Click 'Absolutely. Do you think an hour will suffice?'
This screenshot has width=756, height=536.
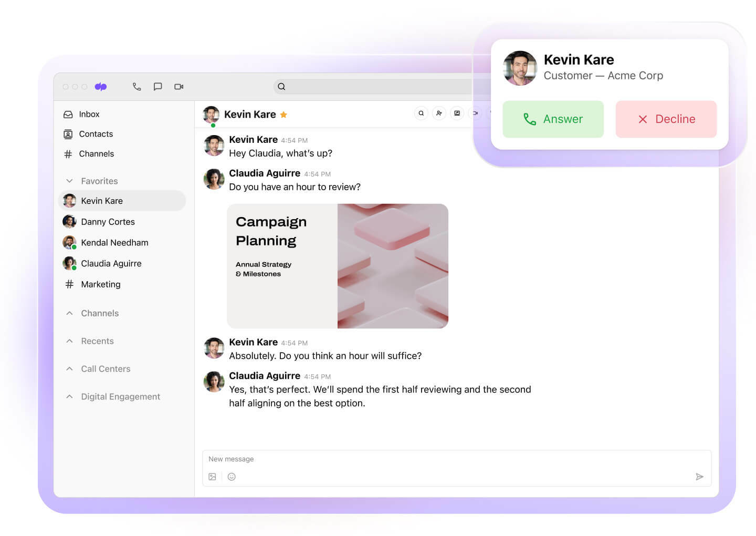tap(325, 356)
